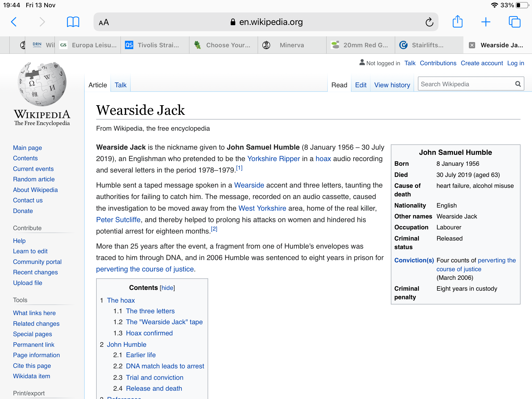
Task: Click the Wikipedia search magnifier icon
Action: [x=518, y=84]
